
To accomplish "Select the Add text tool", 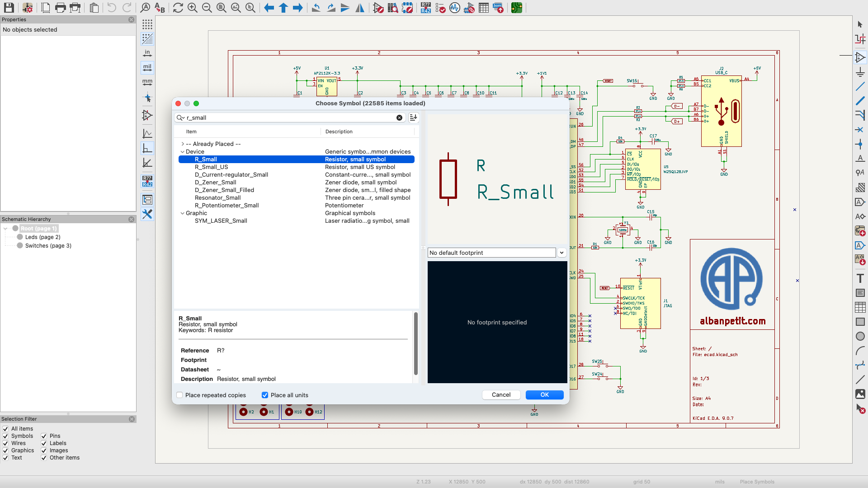I will 860,278.
